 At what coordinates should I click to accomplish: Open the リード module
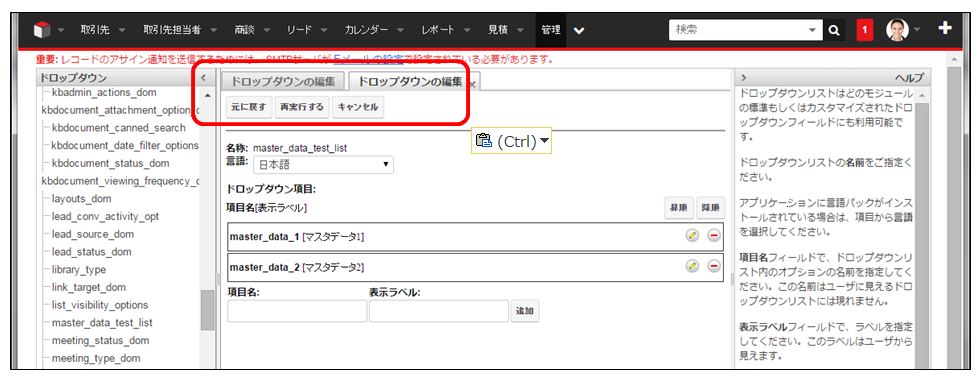(x=299, y=29)
